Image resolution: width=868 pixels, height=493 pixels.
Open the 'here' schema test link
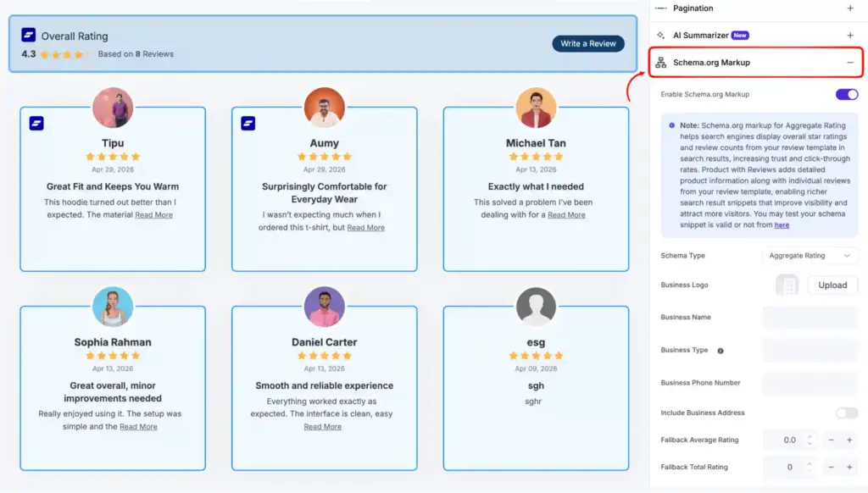click(x=782, y=224)
